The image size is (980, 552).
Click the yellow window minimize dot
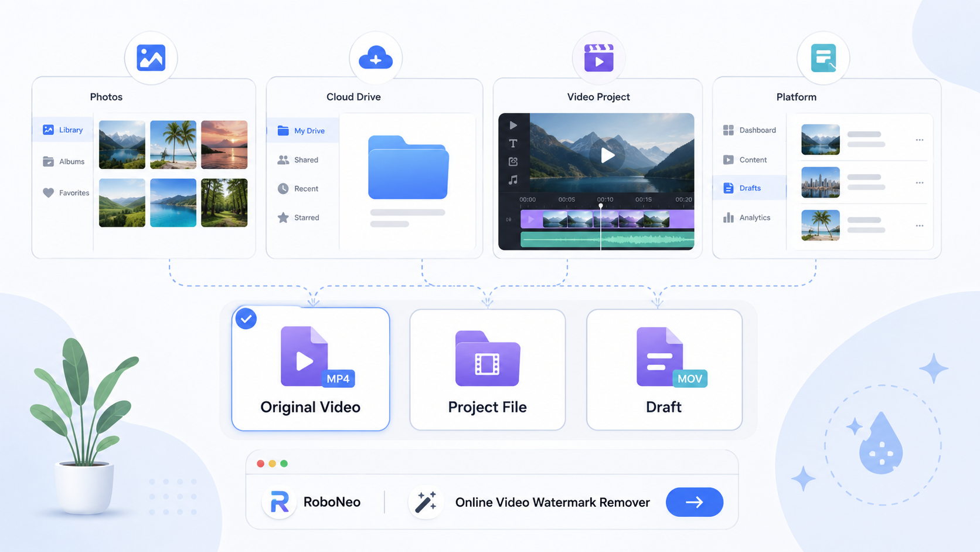tap(272, 463)
